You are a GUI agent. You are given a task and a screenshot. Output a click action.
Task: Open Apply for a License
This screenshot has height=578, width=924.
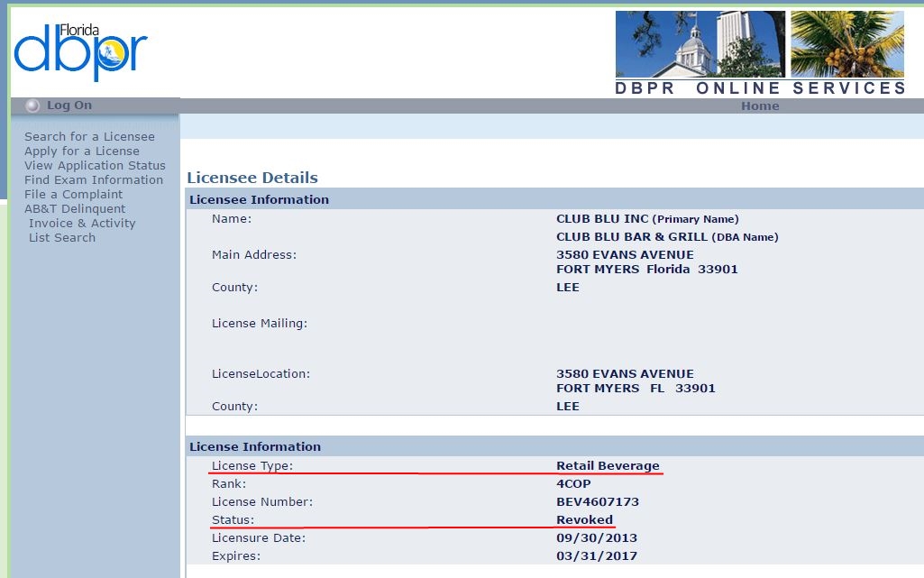pyautogui.click(x=82, y=151)
